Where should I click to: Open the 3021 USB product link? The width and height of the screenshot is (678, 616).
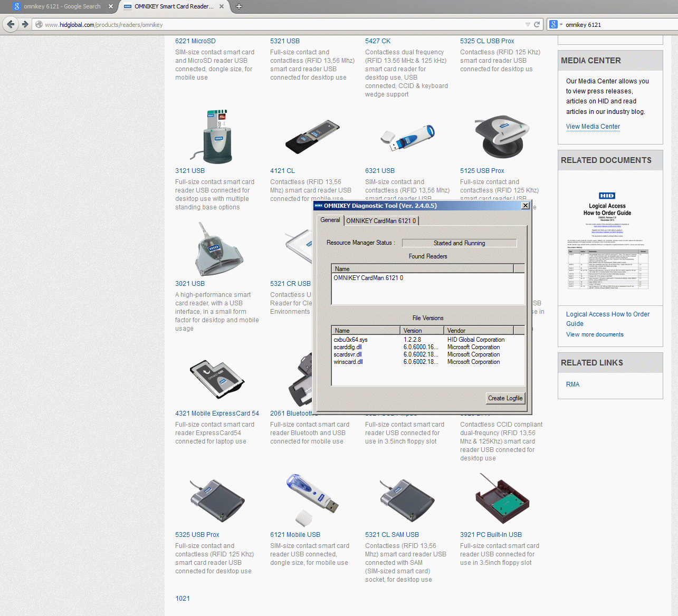click(x=190, y=284)
